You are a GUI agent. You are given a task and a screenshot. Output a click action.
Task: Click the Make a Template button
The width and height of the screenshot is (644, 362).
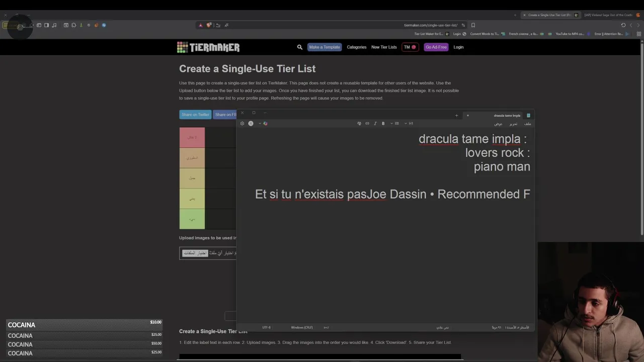click(x=325, y=47)
